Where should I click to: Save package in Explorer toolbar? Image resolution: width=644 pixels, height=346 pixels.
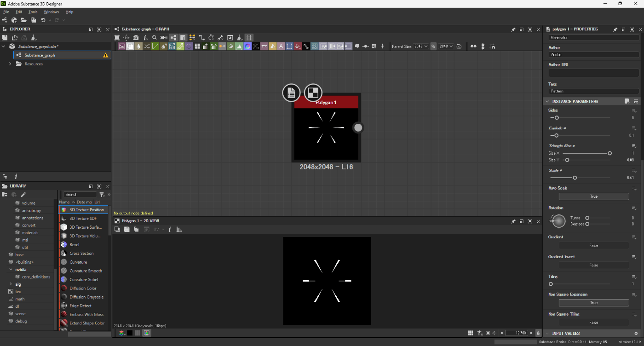5,38
